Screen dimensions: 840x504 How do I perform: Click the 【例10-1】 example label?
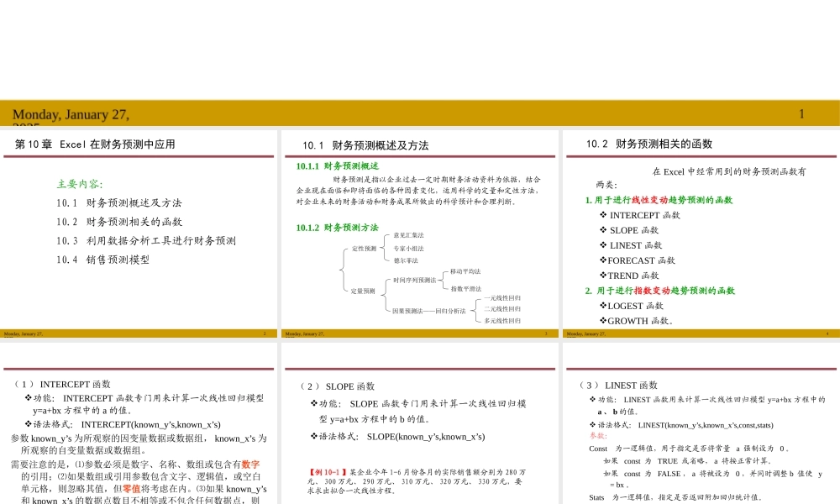point(327,472)
